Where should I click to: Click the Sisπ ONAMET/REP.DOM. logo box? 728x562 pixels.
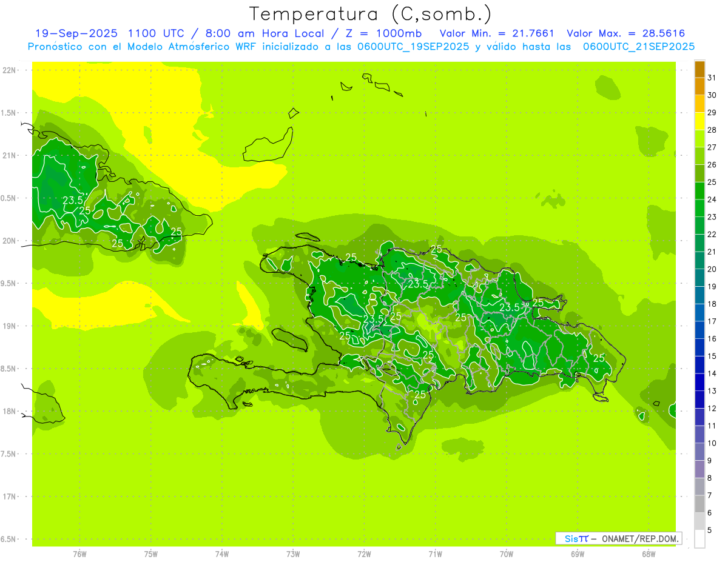[x=618, y=538]
